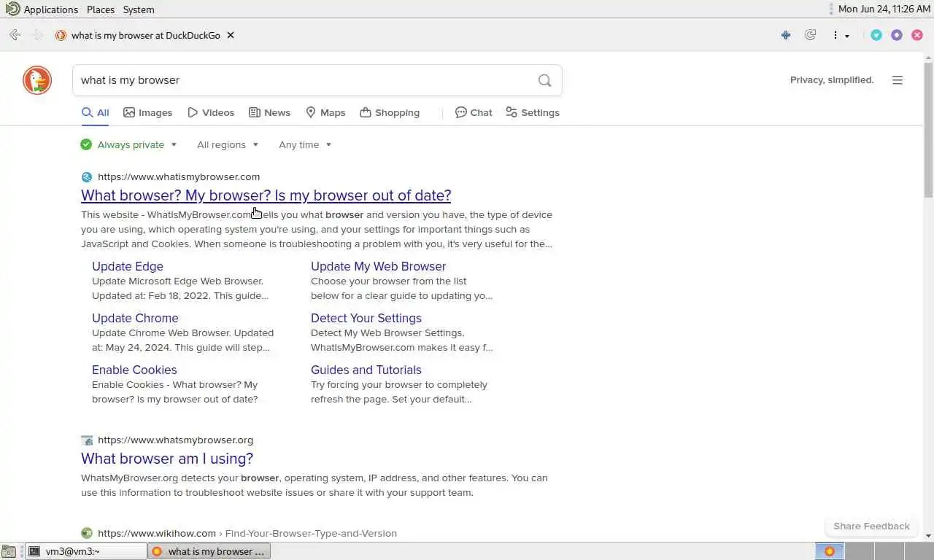This screenshot has height=560, width=934.
Task: Select the All results tab
Action: (96, 112)
